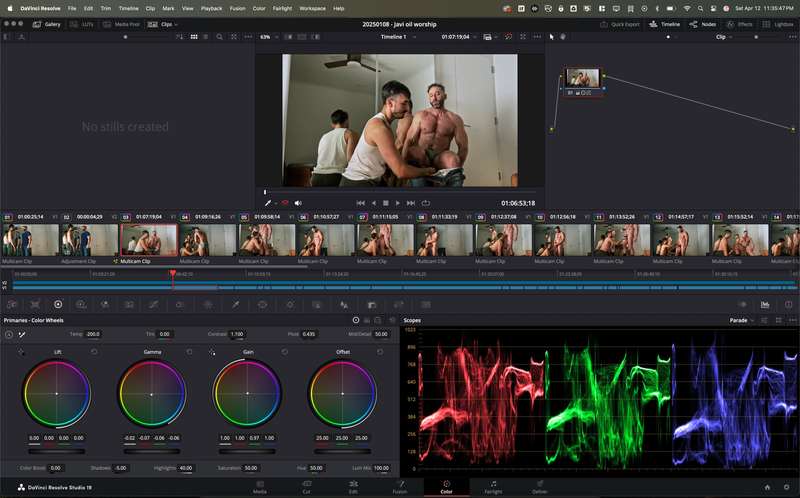Image resolution: width=800 pixels, height=498 pixels.
Task: Open the Workspace menu
Action: (312, 9)
